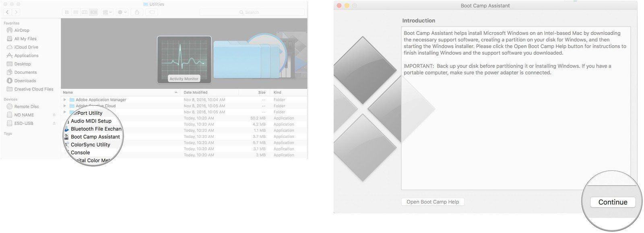644x233 pixels.
Task: Open the Arrange items dropdown
Action: (107, 12)
